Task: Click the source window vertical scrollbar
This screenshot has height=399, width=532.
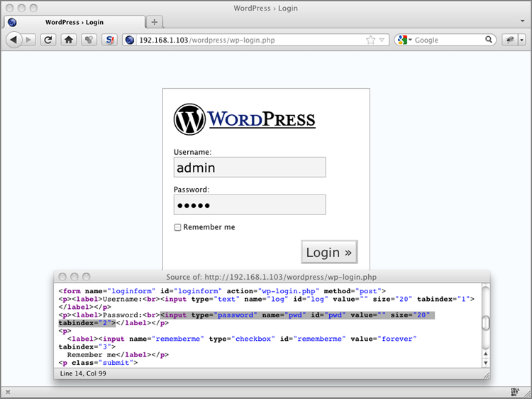Action: (x=485, y=323)
